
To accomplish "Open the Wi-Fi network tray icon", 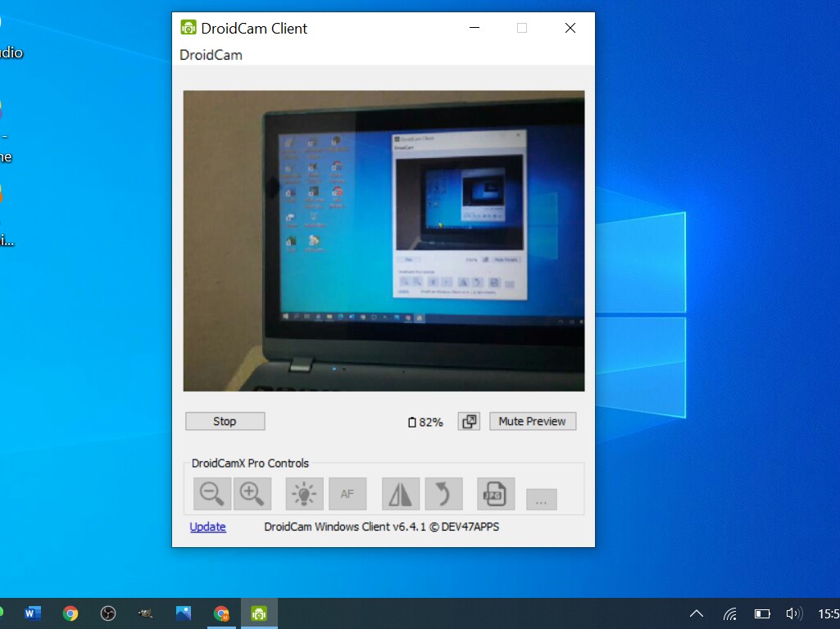I will point(729,613).
